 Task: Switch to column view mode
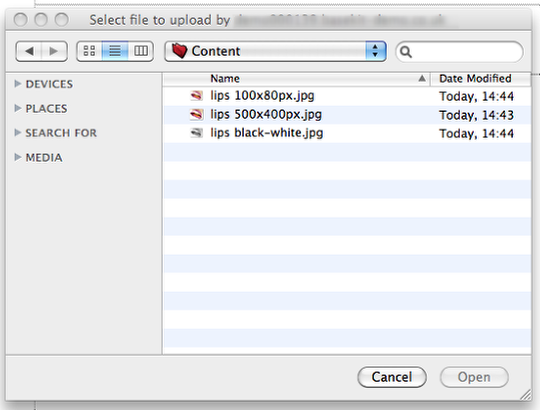coord(141,51)
